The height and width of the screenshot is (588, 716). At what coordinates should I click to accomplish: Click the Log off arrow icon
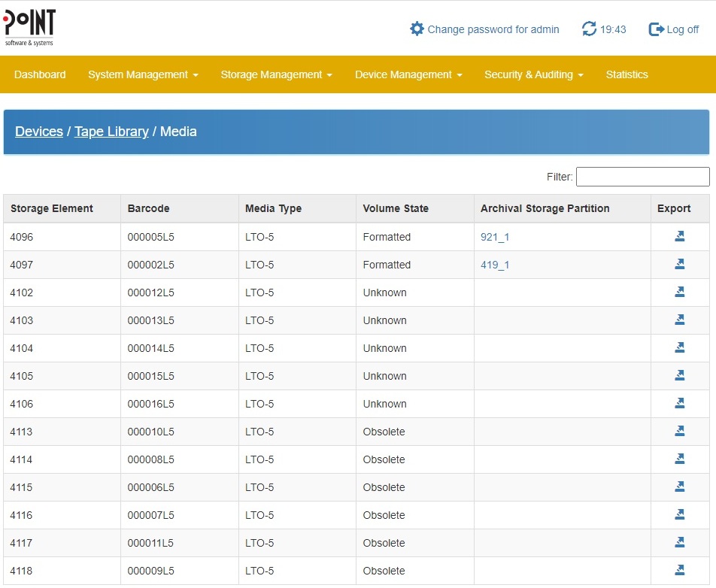[x=656, y=29]
